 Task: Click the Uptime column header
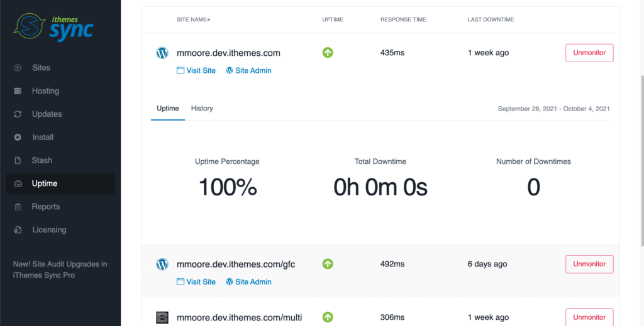tap(333, 19)
